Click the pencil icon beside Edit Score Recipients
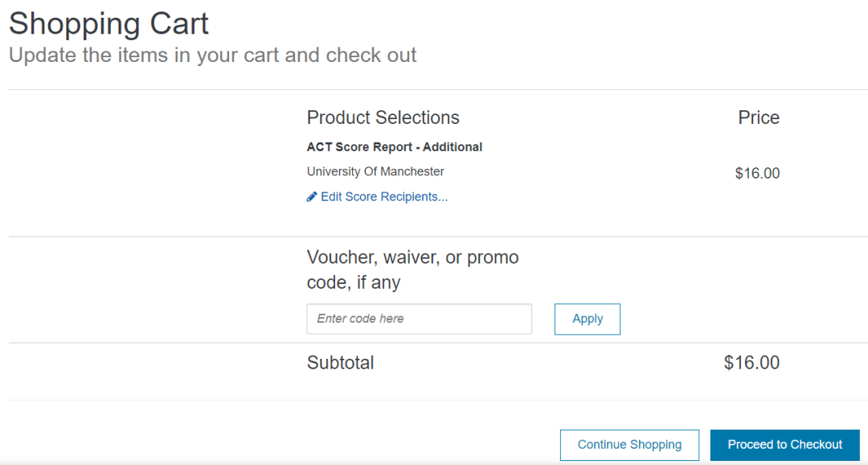Image resolution: width=868 pixels, height=465 pixels. pos(312,197)
